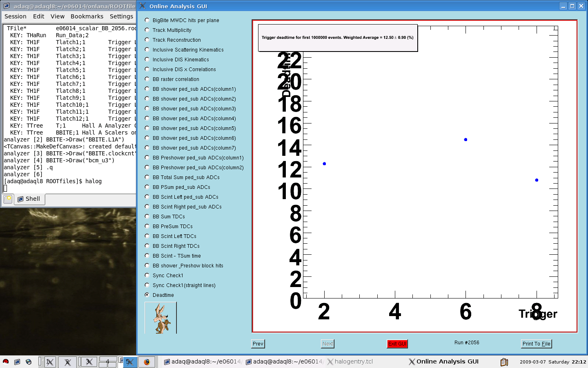Image resolution: width=588 pixels, height=368 pixels.
Task: Switch to virtual desktop 2
Action: tap(67, 362)
